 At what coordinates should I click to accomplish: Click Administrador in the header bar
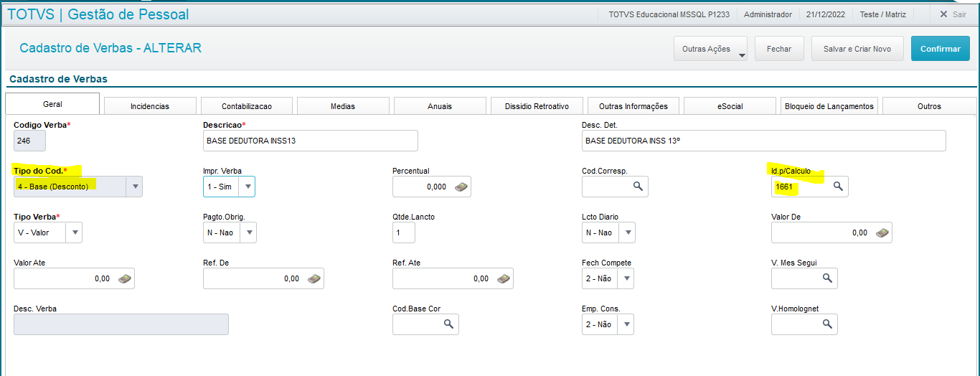click(x=768, y=14)
